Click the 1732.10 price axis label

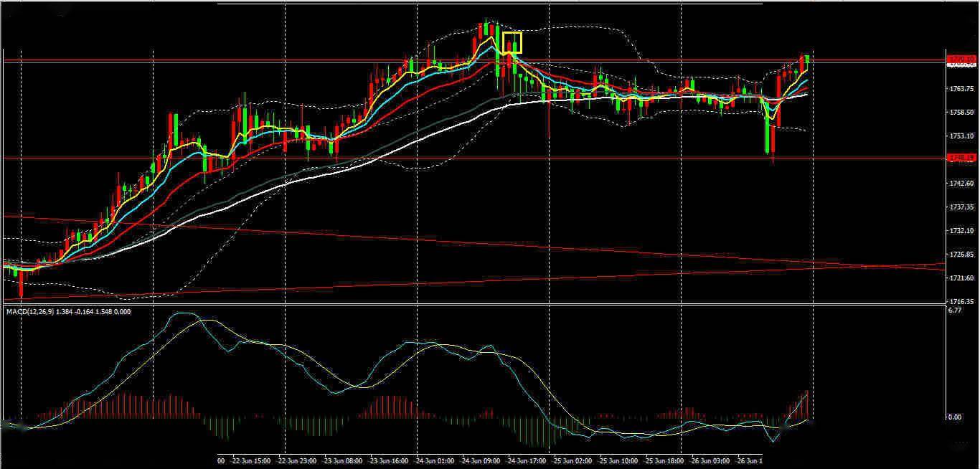[x=961, y=231]
